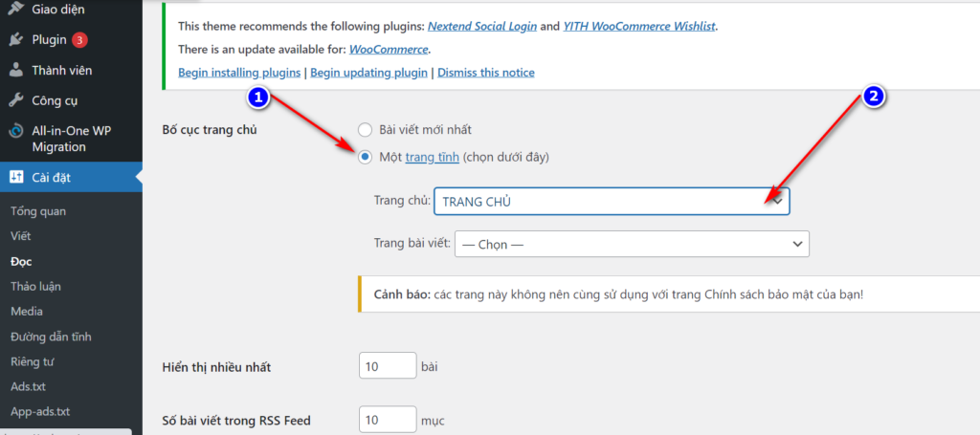Screen dimensions: 980x435
Task: Click the Giao diện paintbrush icon
Action: click(16, 8)
